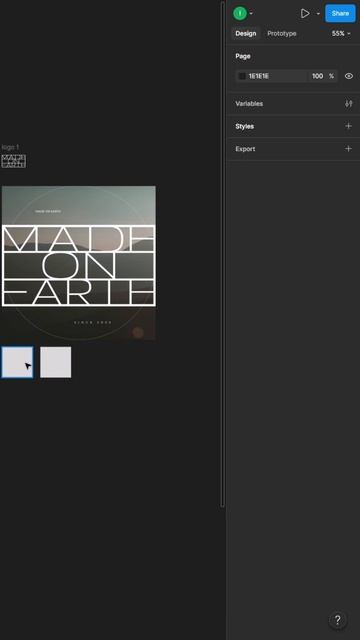The height and width of the screenshot is (640, 360).
Task: Open the dropdown next to the avatar
Action: [x=251, y=13]
